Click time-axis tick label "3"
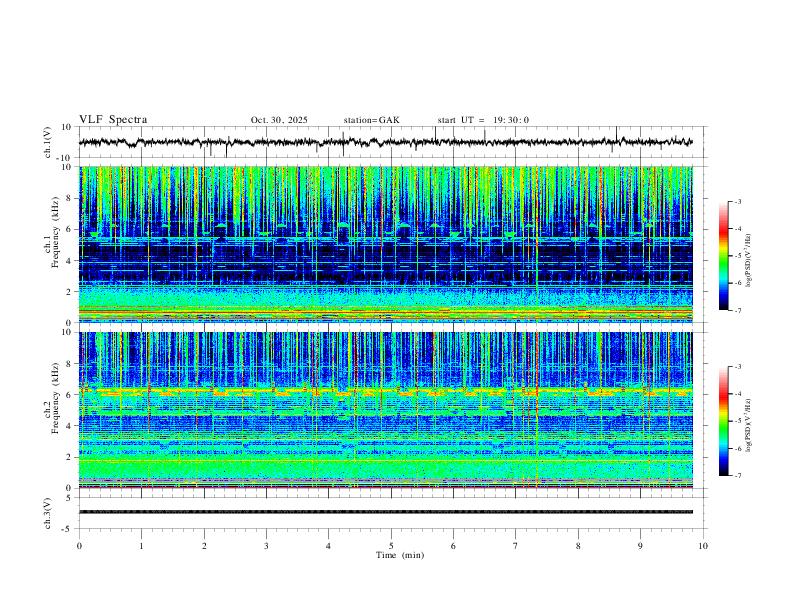 click(266, 546)
